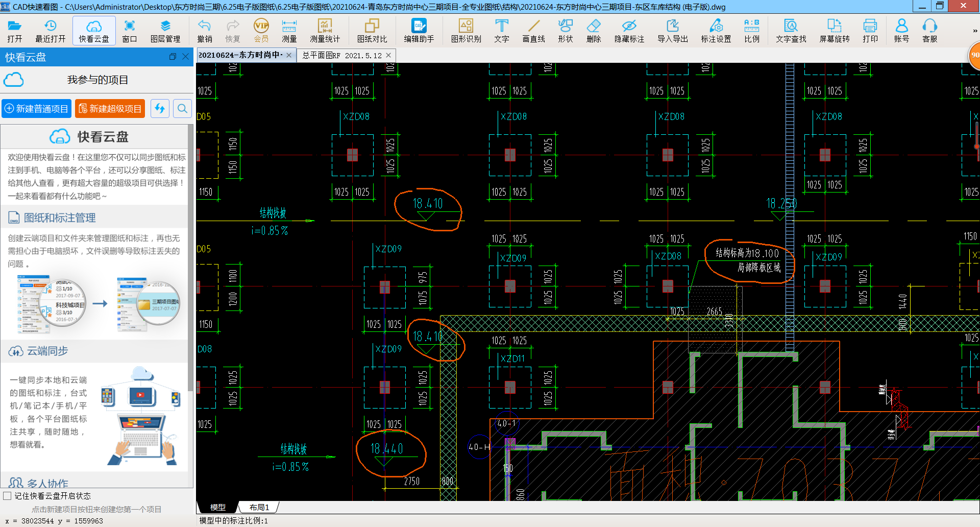Screen dimensions: 980x527
Task: Click the 恢复 redo icon
Action: coord(233,31)
